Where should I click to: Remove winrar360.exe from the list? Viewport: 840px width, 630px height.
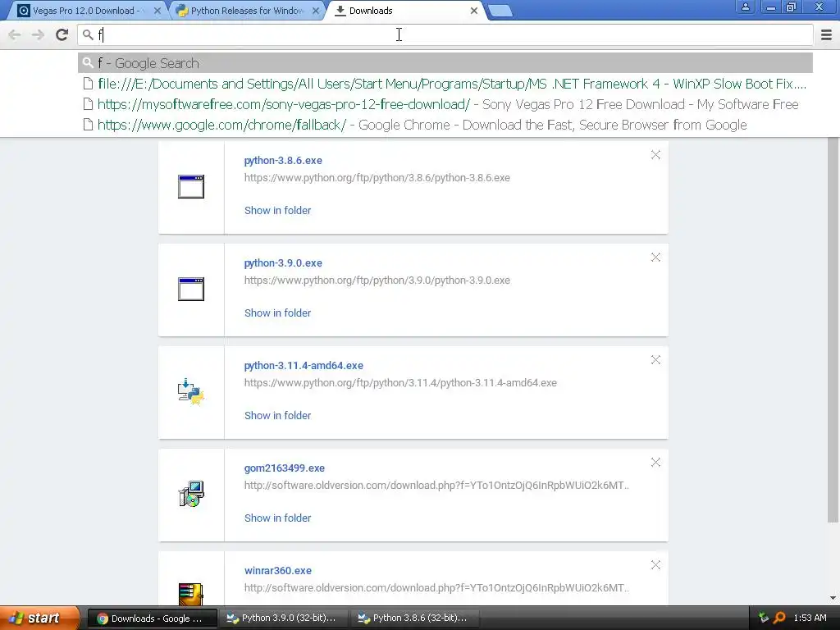(655, 564)
